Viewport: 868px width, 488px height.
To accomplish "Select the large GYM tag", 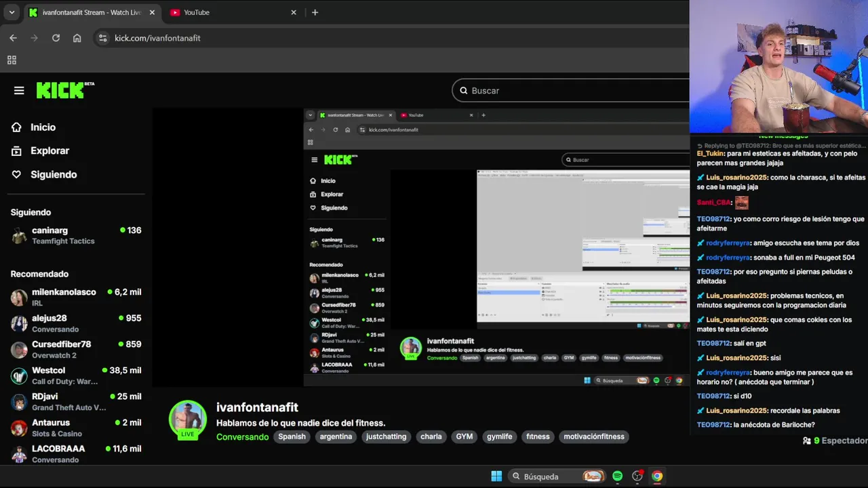I will coord(465,436).
